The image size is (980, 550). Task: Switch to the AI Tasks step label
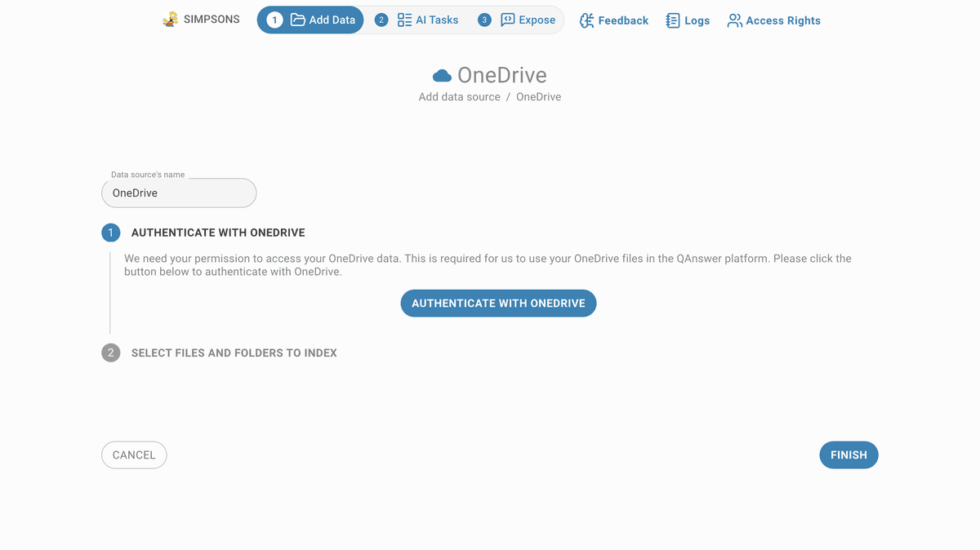coord(437,20)
